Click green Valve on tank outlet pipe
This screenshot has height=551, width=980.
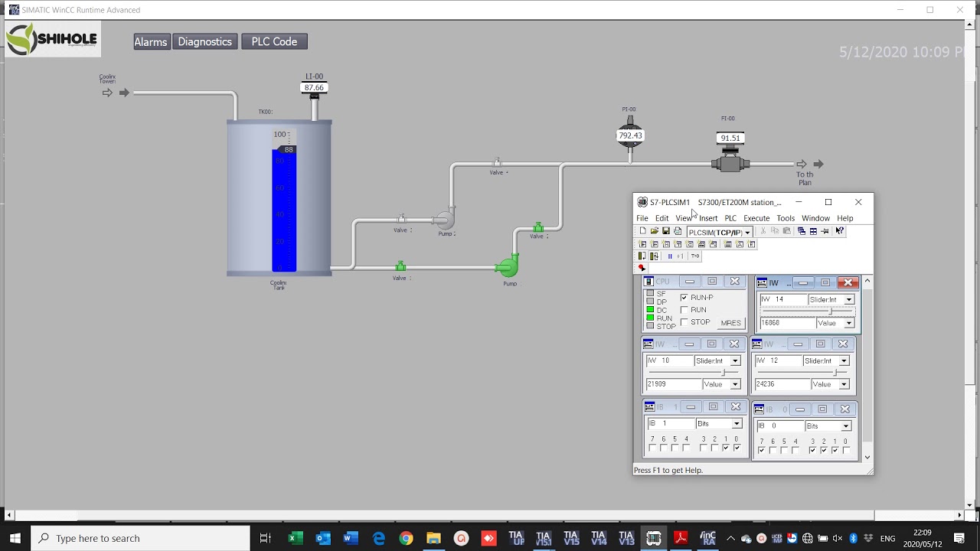pos(400,266)
